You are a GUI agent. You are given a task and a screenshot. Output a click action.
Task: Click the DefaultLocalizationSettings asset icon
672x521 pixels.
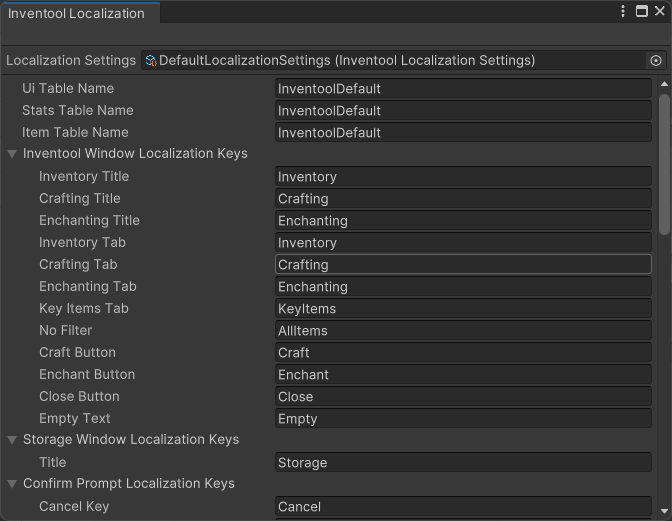(151, 61)
